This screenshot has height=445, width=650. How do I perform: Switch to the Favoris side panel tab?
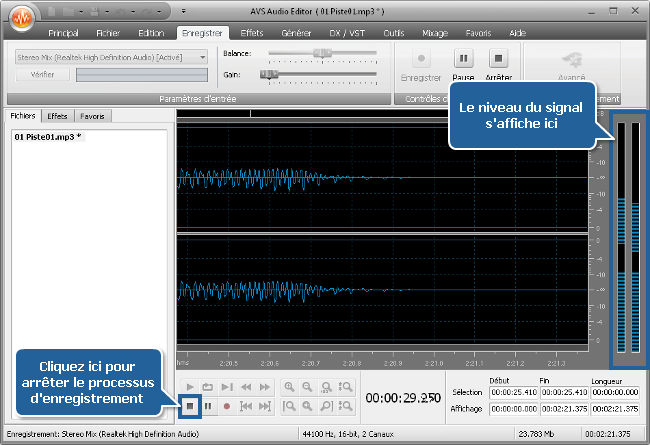[92, 116]
